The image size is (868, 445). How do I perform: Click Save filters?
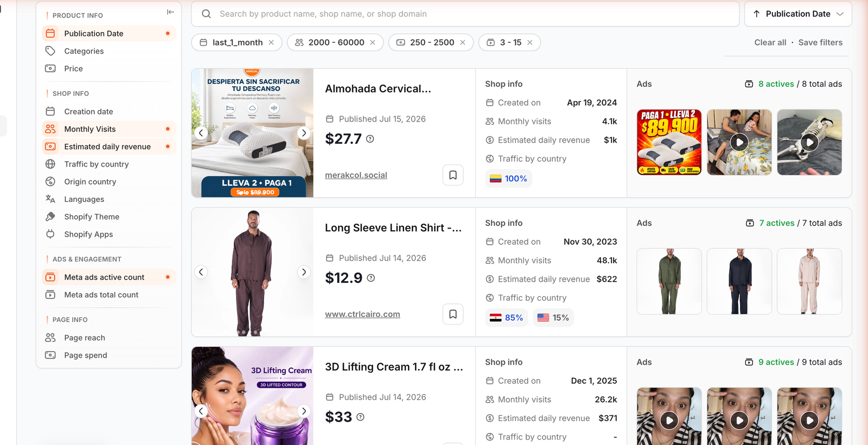[820, 42]
